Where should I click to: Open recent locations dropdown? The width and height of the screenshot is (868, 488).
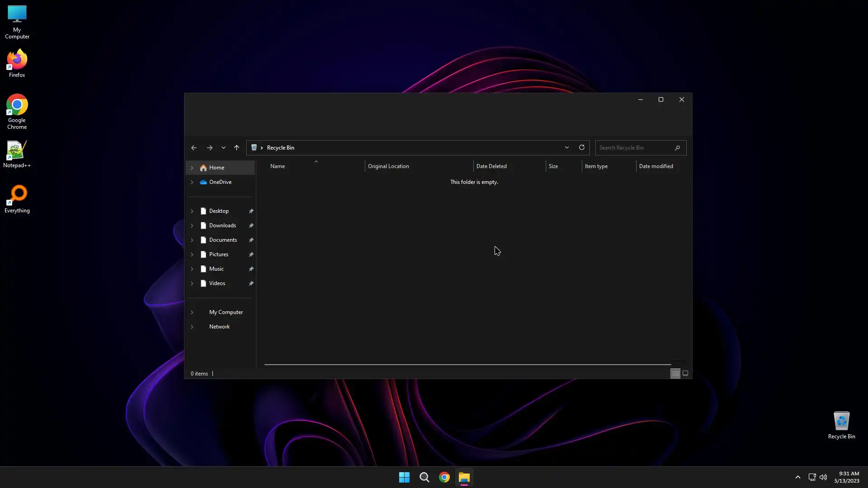pyautogui.click(x=223, y=148)
